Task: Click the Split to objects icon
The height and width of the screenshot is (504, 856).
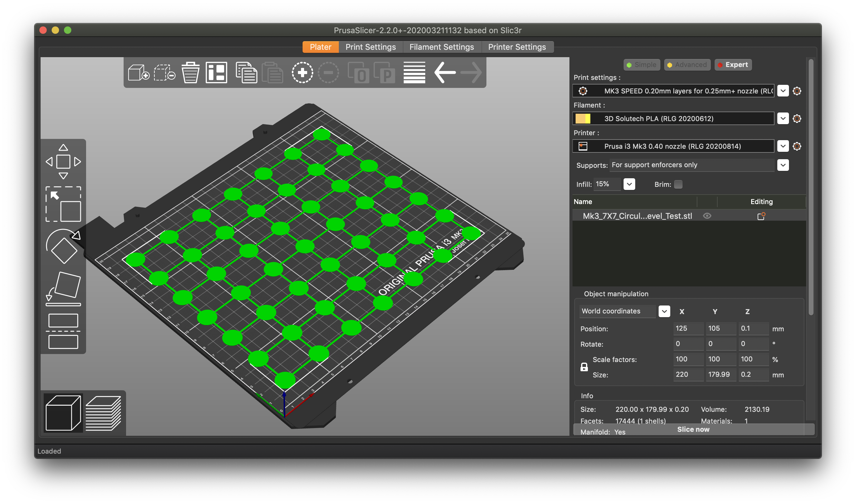Action: [359, 72]
